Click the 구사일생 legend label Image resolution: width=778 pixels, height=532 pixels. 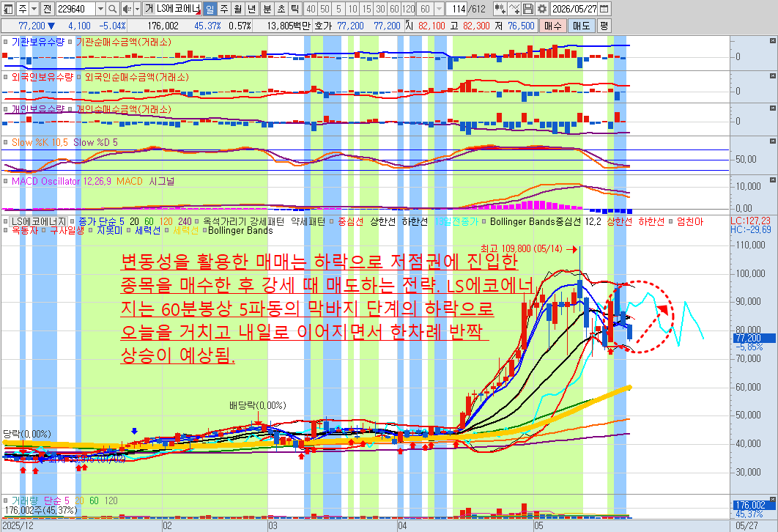pos(67,230)
